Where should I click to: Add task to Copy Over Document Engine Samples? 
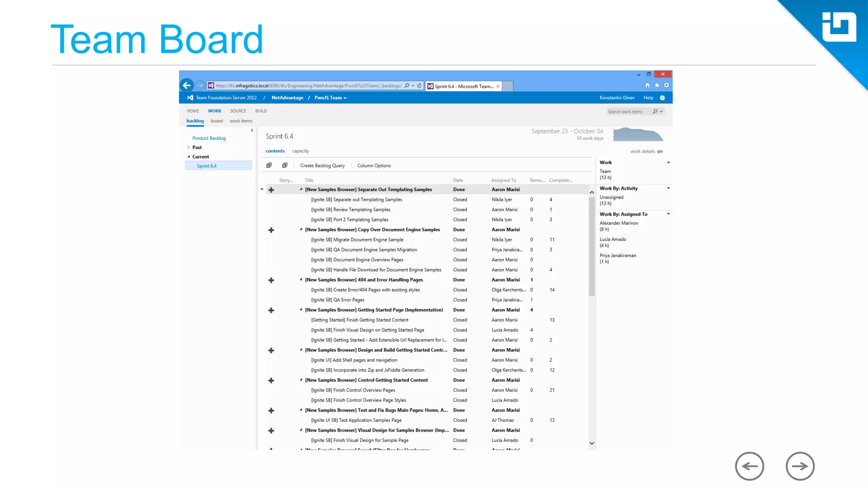pyautogui.click(x=271, y=230)
